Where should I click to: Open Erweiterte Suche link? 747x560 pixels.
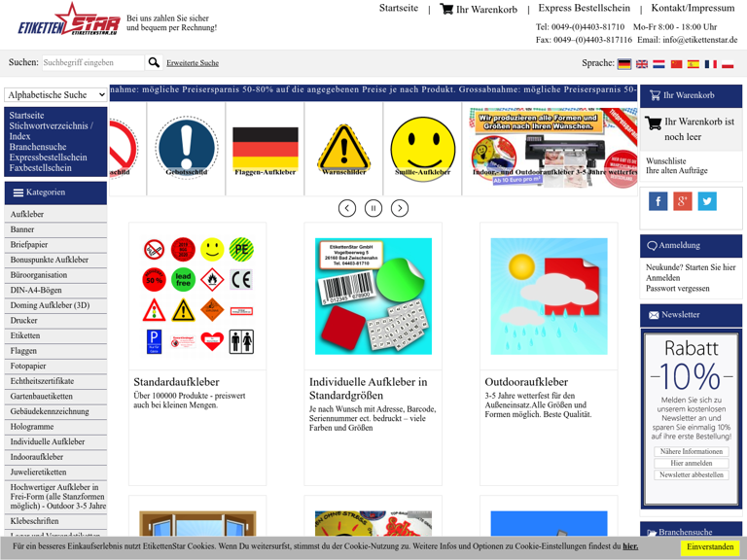pyautogui.click(x=193, y=63)
